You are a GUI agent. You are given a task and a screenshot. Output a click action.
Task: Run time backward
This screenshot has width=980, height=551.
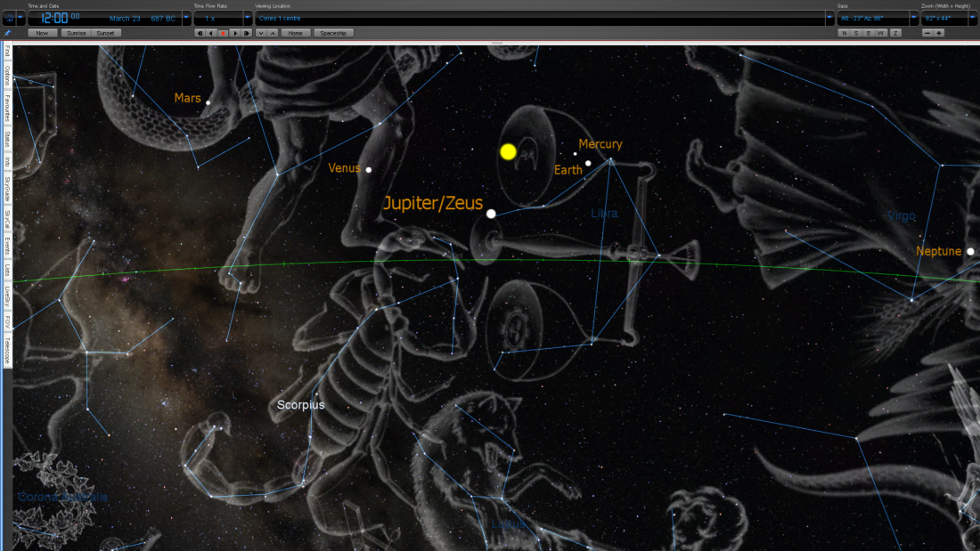click(211, 33)
